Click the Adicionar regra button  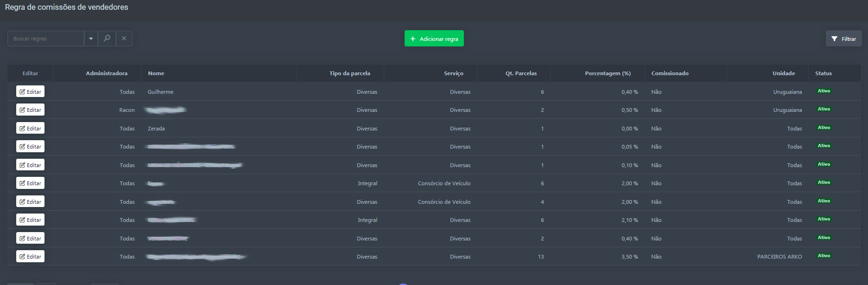434,39
